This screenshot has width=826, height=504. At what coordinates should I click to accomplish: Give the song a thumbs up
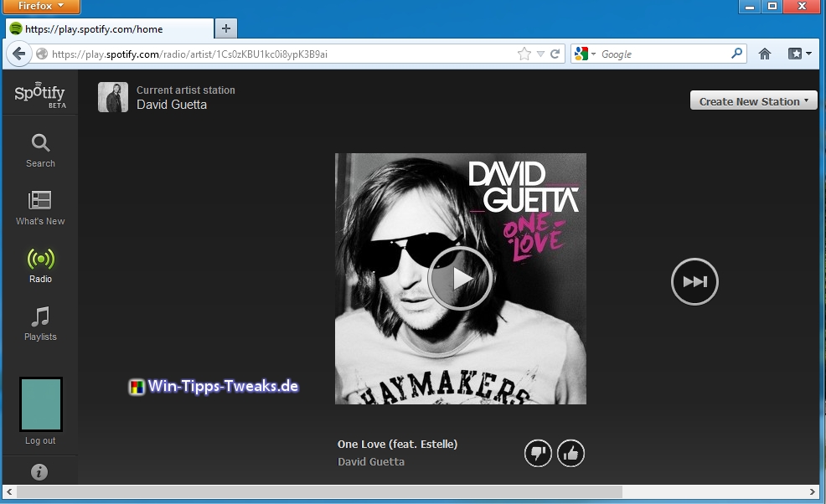point(570,453)
